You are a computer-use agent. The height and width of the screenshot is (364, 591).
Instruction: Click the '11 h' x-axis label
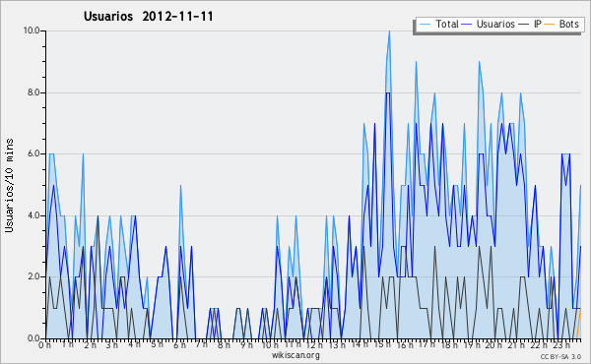(x=293, y=344)
